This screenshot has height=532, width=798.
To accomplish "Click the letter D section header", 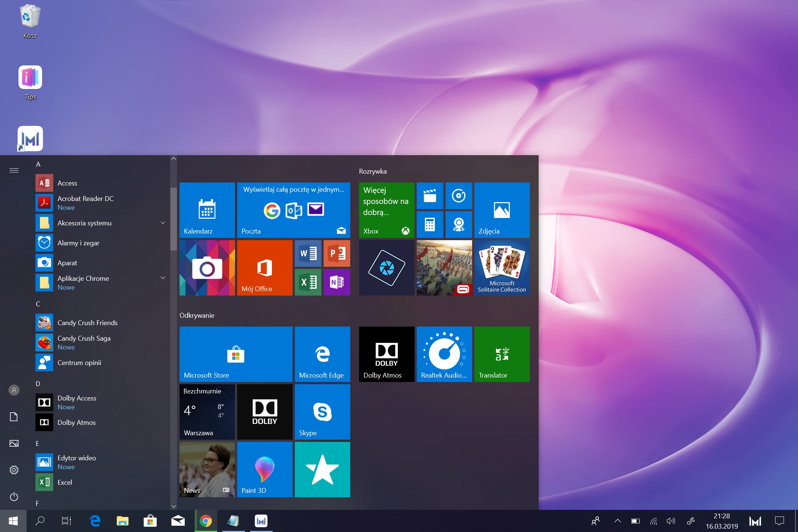I will pos(38,384).
